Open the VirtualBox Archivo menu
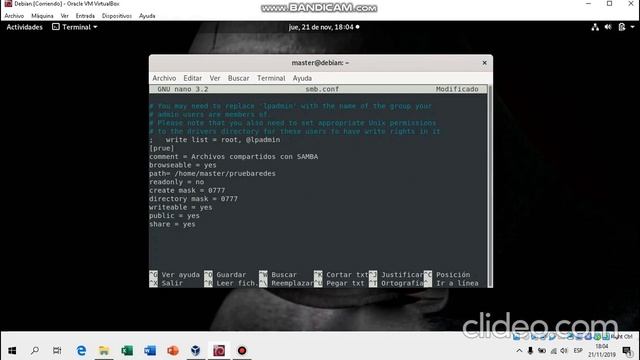 pyautogui.click(x=14, y=16)
